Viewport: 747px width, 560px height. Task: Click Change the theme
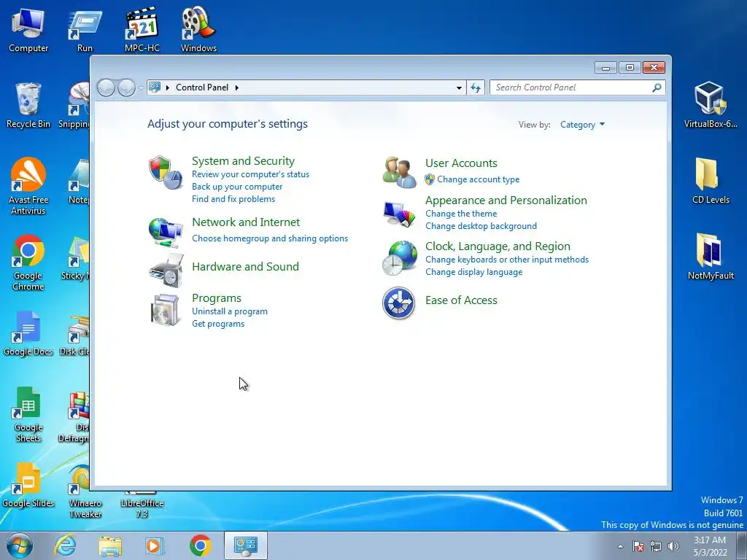click(461, 214)
